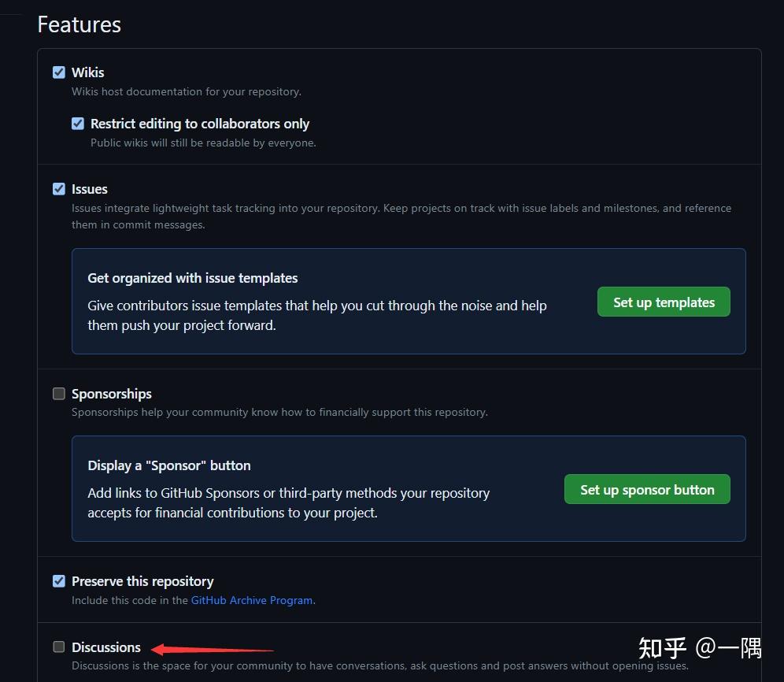Click the Features section heading
The width and height of the screenshot is (784, 682).
coord(80,24)
